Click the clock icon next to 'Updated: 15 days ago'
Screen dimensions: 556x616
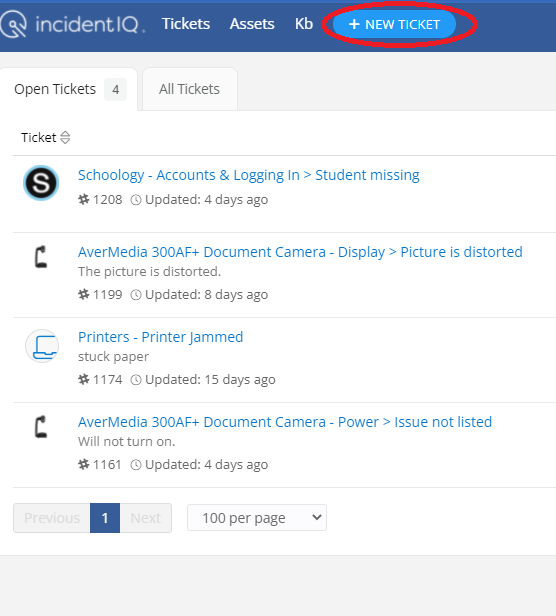136,380
